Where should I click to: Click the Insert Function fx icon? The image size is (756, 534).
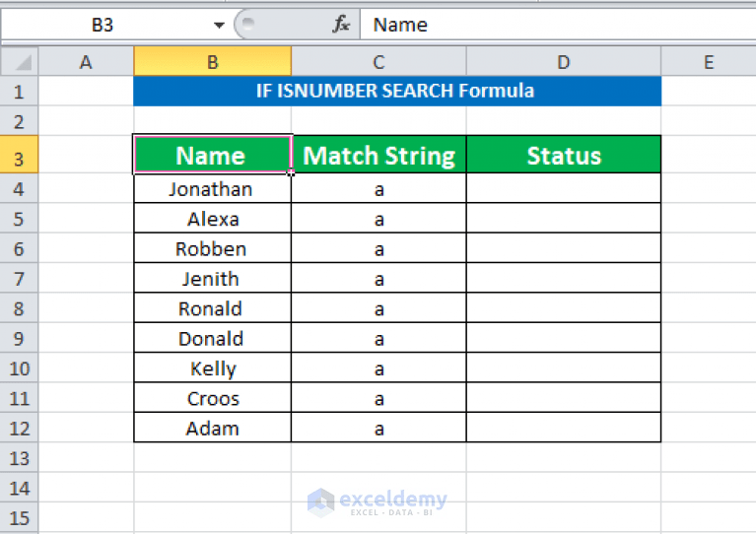[341, 24]
